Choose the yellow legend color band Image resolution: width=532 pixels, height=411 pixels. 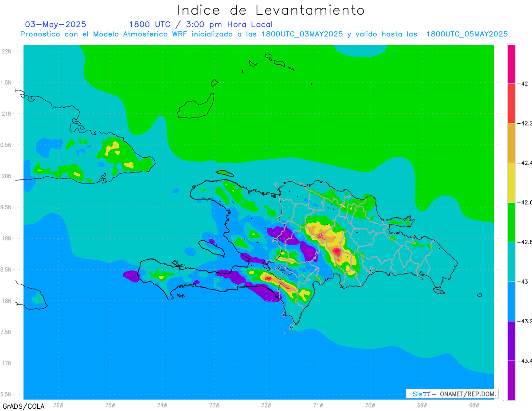[x=511, y=182]
